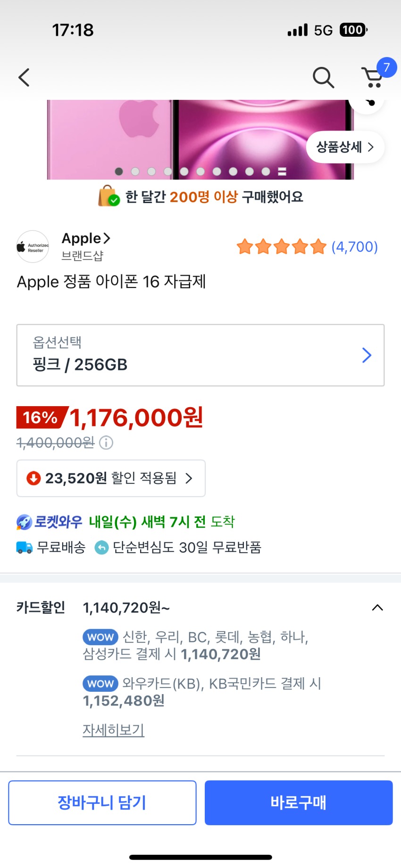Tap the back arrow icon
Image resolution: width=401 pixels, height=868 pixels.
(x=24, y=77)
